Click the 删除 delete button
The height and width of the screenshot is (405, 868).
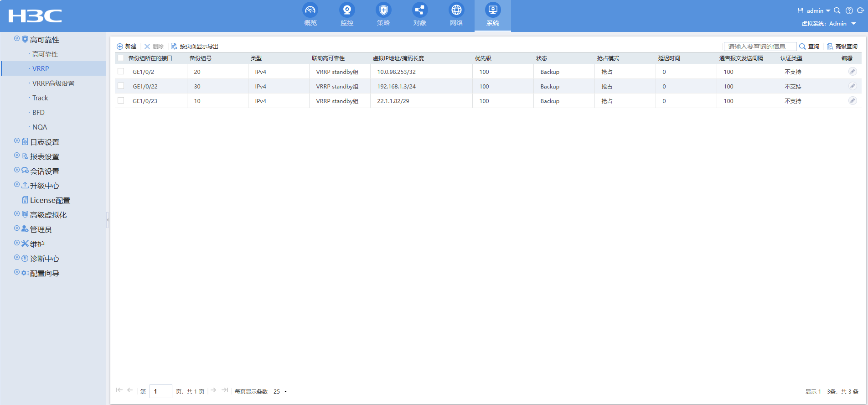tap(154, 47)
